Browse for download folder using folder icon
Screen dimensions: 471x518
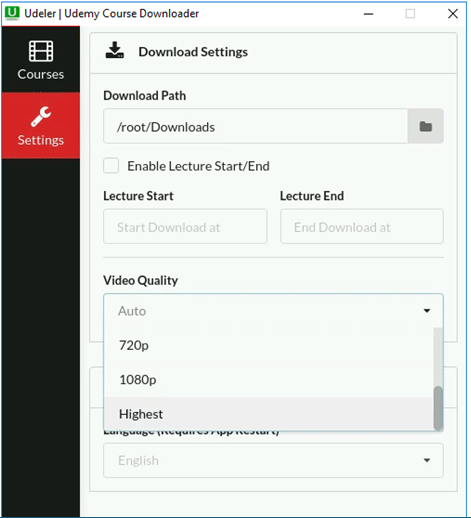[425, 126]
